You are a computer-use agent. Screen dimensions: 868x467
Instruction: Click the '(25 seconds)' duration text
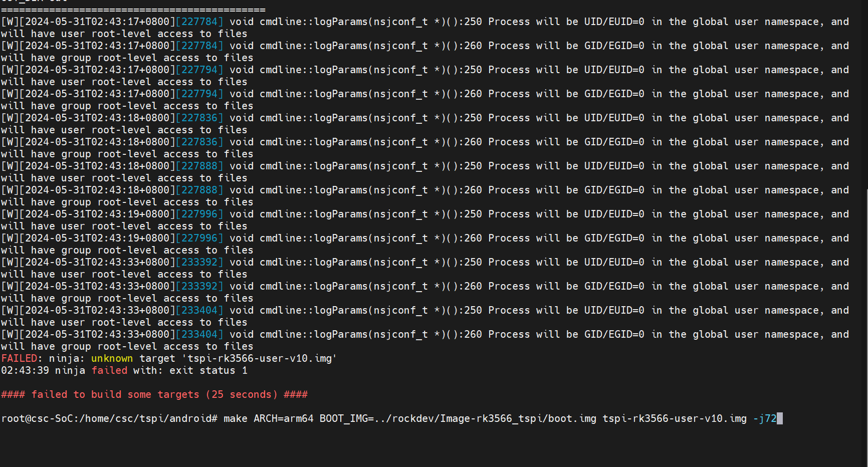[242, 394]
